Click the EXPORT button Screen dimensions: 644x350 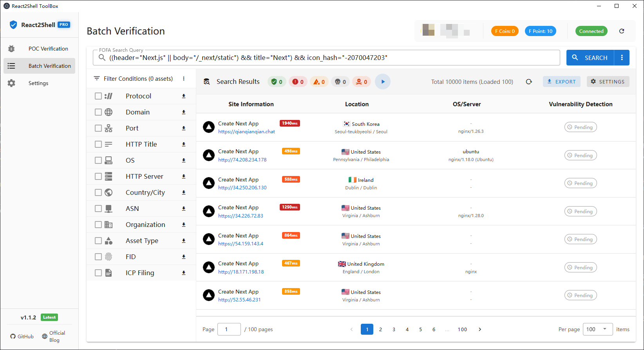coord(562,82)
